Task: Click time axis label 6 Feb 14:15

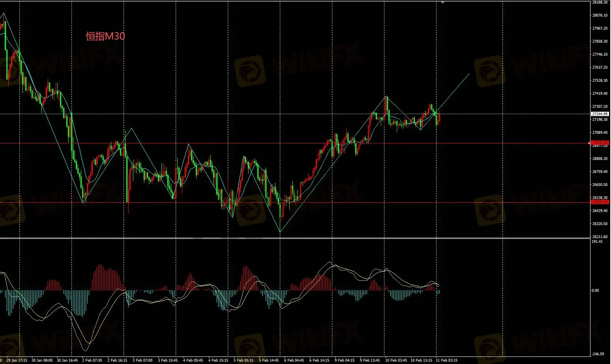Action: tap(319, 360)
